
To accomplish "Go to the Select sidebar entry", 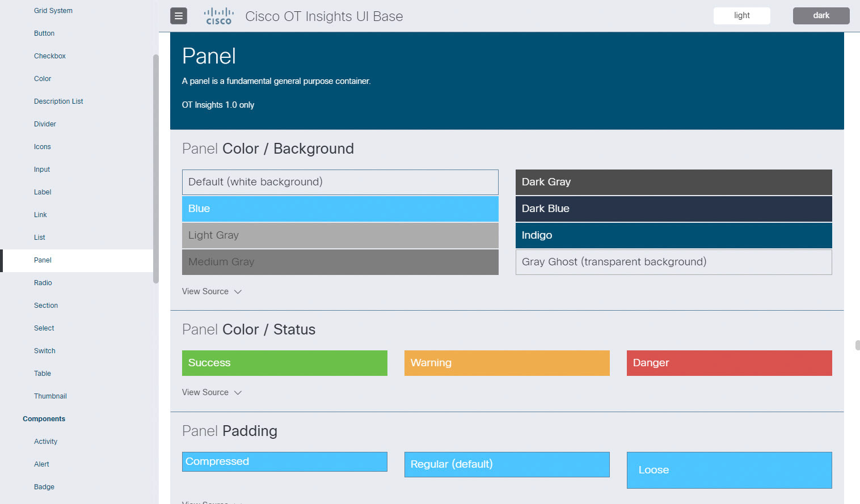I will tap(44, 328).
